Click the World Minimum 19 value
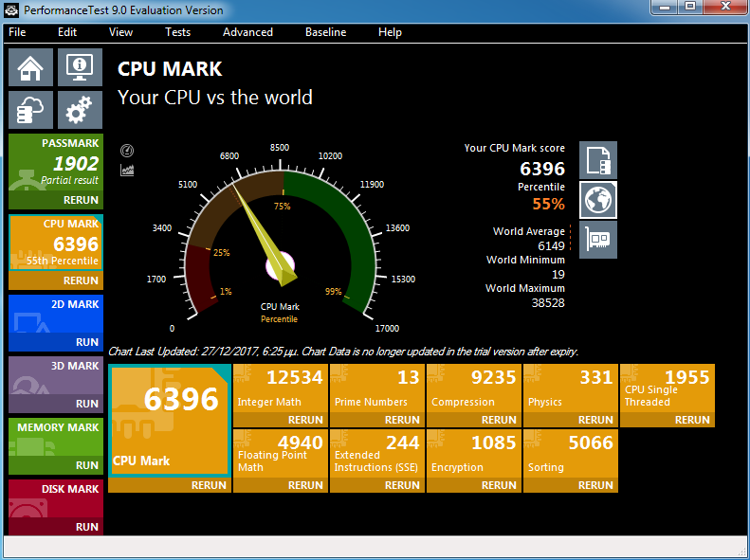 pyautogui.click(x=558, y=274)
